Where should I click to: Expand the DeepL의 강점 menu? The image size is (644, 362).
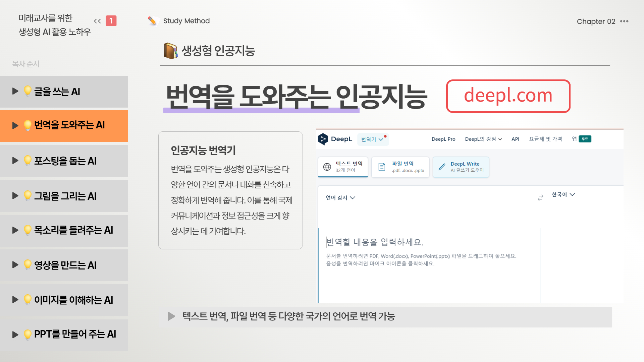pyautogui.click(x=483, y=139)
